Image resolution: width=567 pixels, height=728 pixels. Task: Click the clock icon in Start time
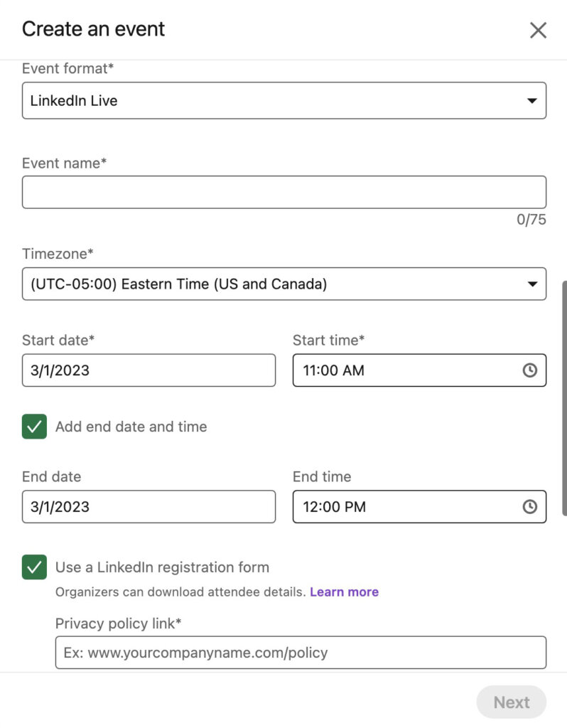530,370
